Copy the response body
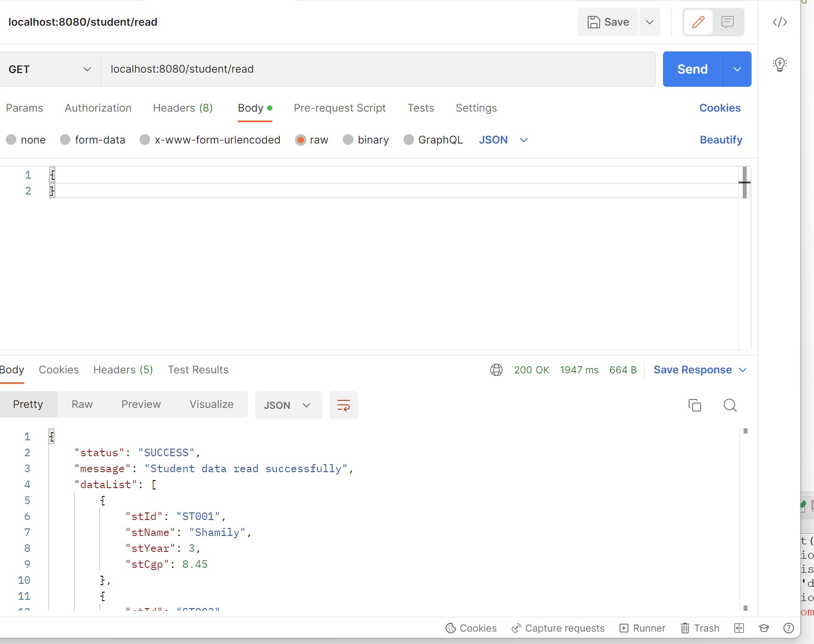 coord(694,405)
